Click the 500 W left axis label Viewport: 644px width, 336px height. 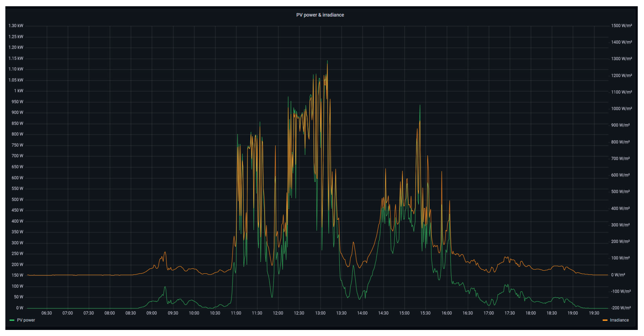[17, 199]
